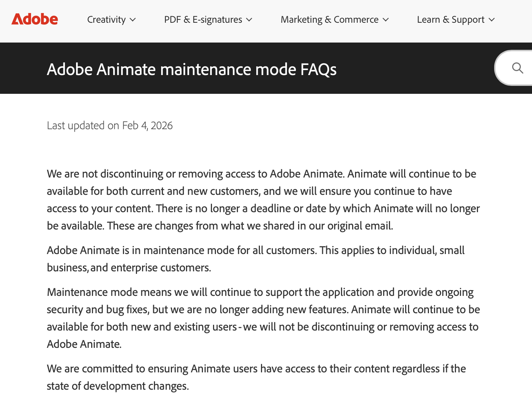Expand the Learn & Support chevron arrow
This screenshot has width=532, height=398.
(492, 20)
